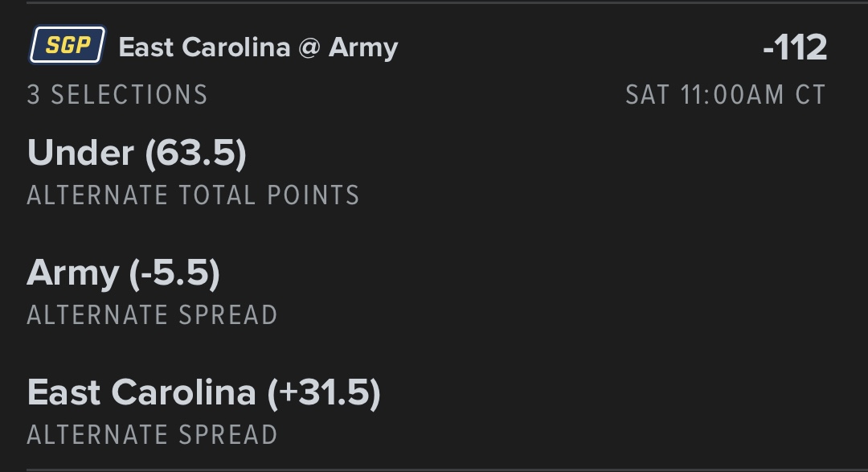Select the -112 parlay odds
Image resolution: width=868 pixels, height=472 pixels.
tap(794, 48)
